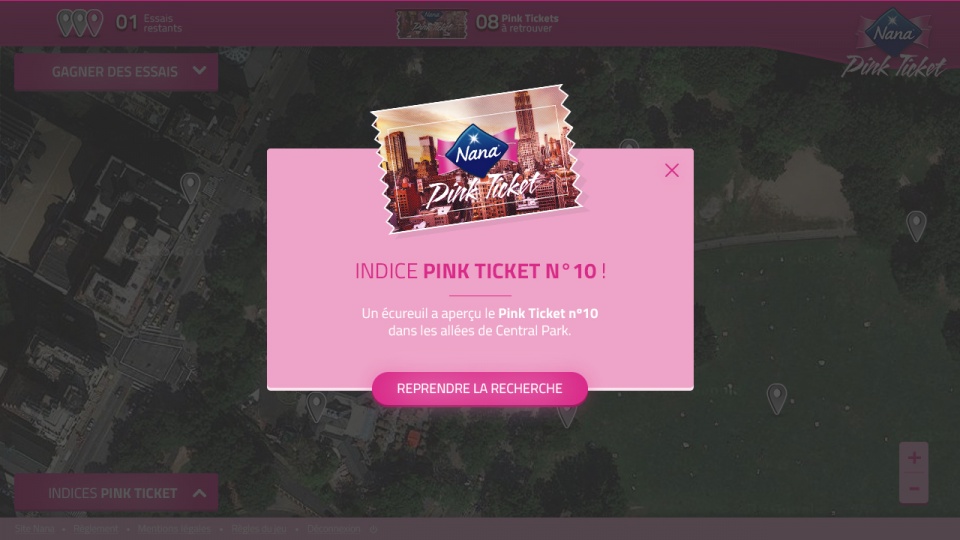Click the chevron on Gagner des essais
The width and height of the screenshot is (960, 540).
(200, 71)
